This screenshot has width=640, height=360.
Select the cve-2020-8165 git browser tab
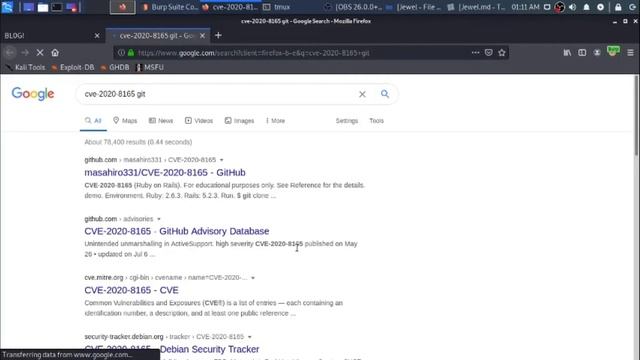pos(158,36)
